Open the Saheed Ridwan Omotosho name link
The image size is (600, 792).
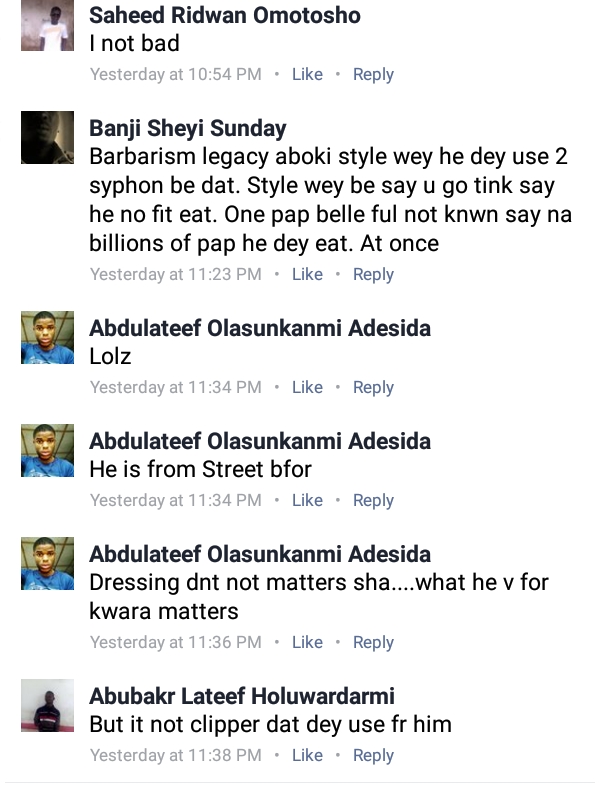[x=225, y=16]
